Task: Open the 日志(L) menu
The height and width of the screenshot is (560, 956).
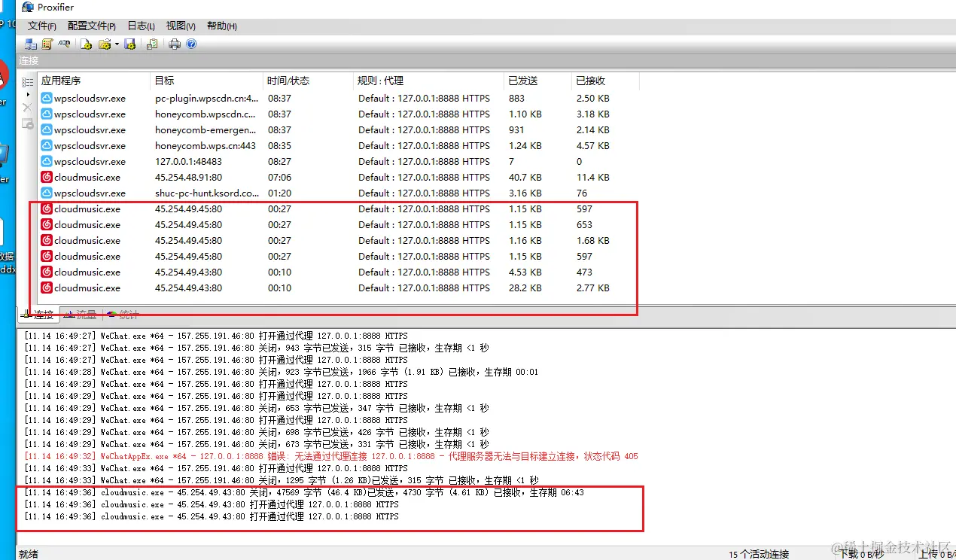Action: 142,26
